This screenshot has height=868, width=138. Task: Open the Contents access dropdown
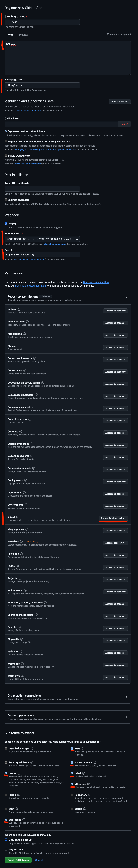[115, 433]
